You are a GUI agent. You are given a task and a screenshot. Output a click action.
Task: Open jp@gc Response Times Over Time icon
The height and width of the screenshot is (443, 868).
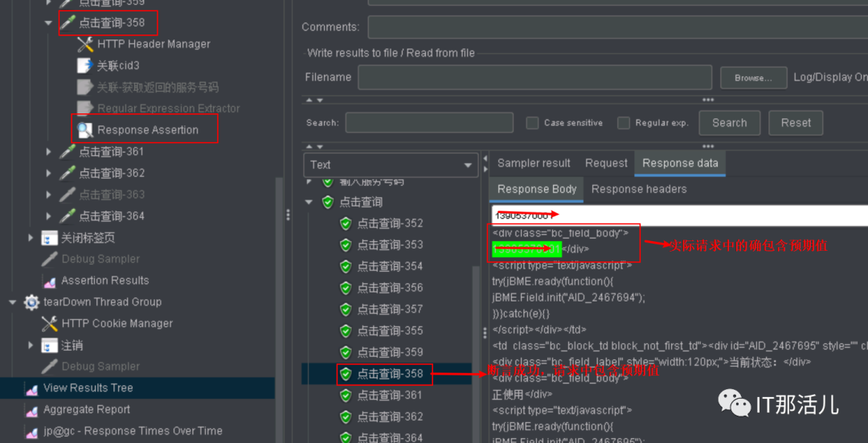click(31, 432)
